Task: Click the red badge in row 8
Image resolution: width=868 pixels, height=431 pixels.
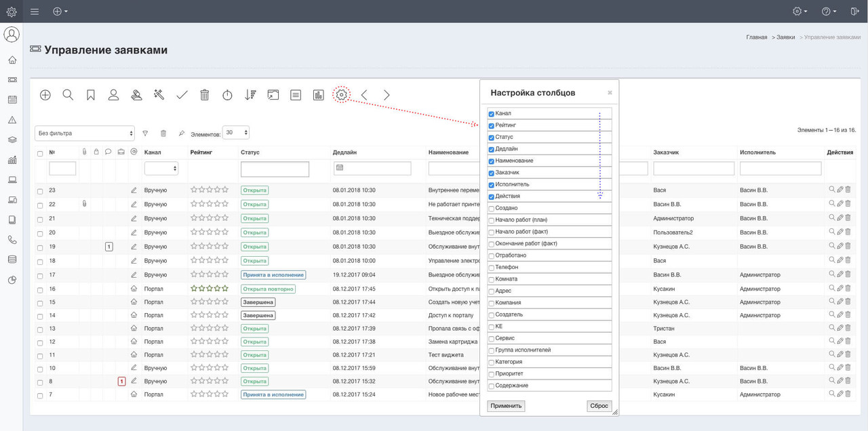Action: click(121, 382)
